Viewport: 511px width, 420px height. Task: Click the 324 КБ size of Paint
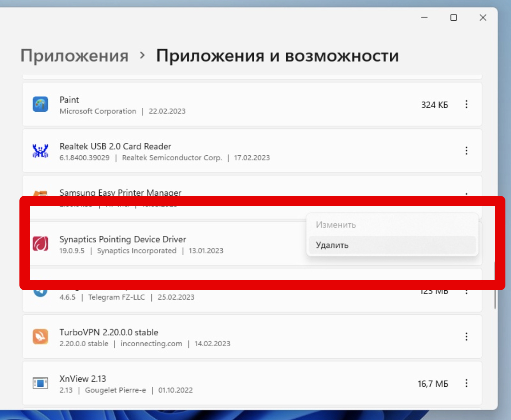435,105
